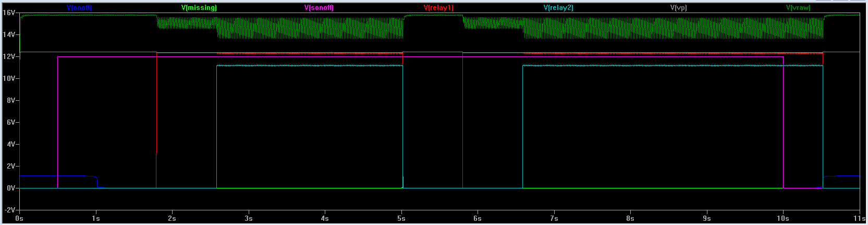Select the V[sonoff] trace label
Viewport: 868px width, 225px height.
coord(319,8)
